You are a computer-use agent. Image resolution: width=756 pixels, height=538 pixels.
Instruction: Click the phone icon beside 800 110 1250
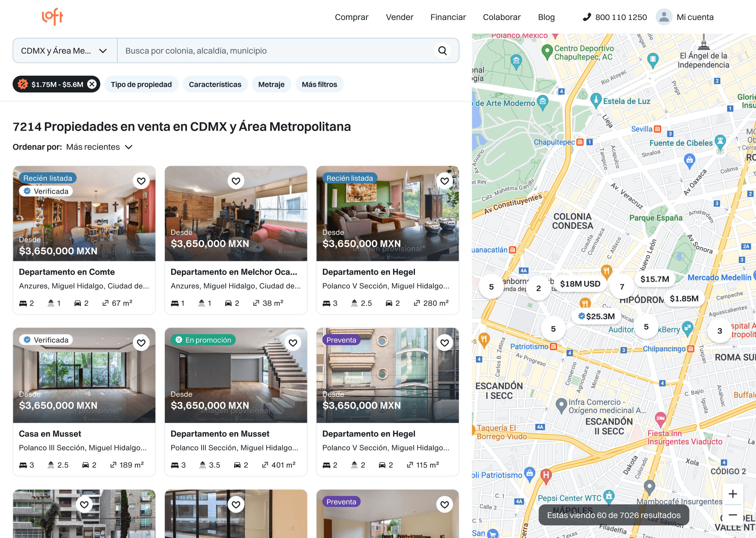587,17
